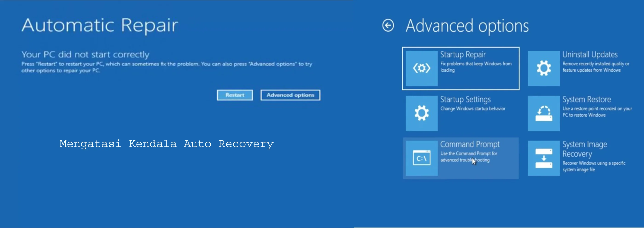Click the System Restore icon
The image size is (644, 228).
pos(544,113)
